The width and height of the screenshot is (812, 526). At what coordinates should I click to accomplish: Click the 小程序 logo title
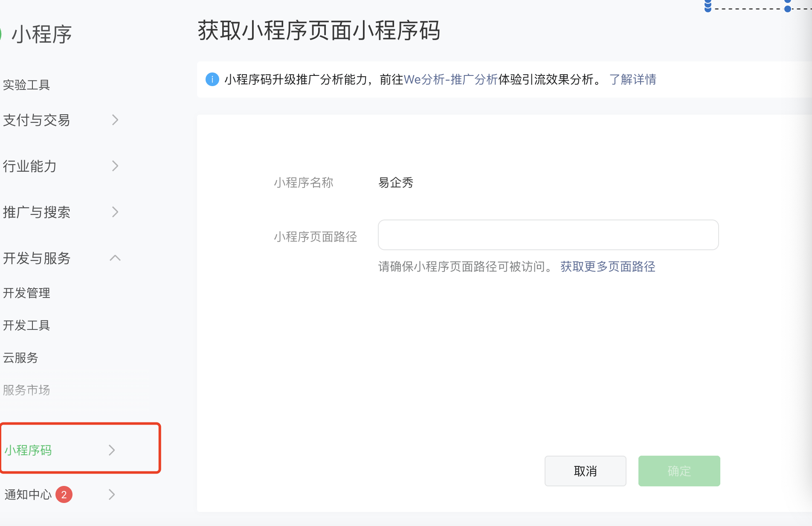click(x=41, y=34)
